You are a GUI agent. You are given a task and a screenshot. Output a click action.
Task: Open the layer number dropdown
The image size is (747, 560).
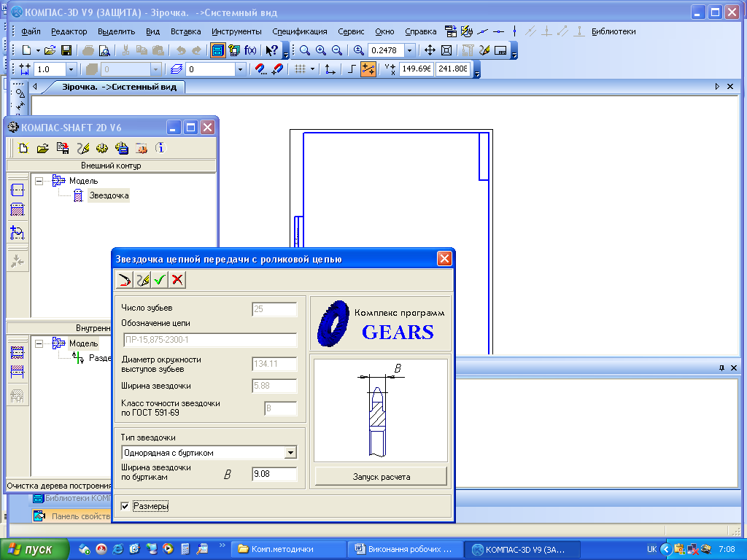pyautogui.click(x=240, y=69)
